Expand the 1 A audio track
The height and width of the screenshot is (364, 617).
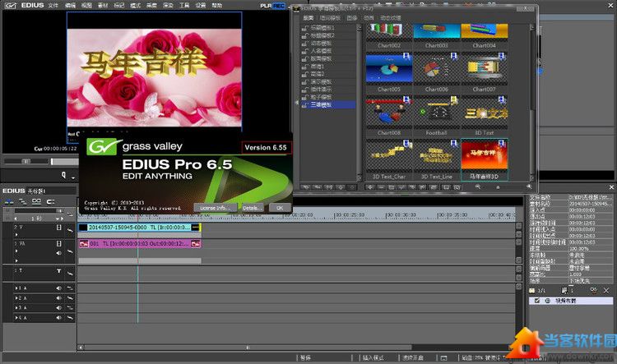(x=16, y=288)
